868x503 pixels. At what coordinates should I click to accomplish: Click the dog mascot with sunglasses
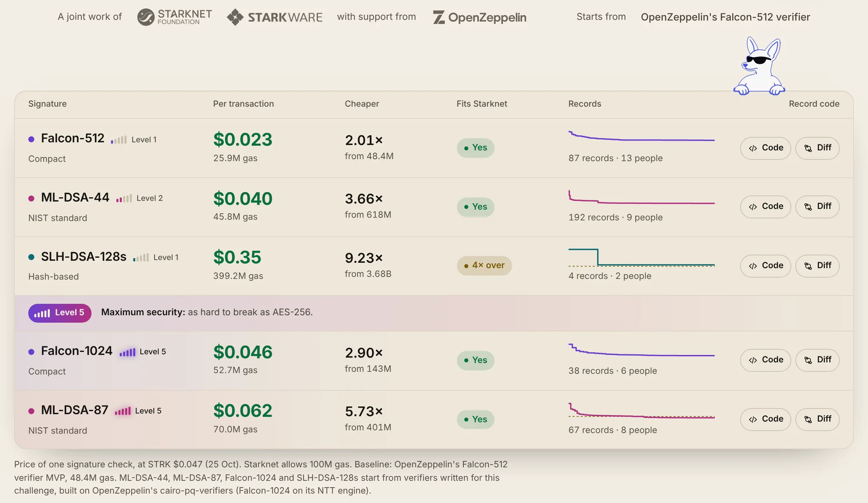[759, 66]
